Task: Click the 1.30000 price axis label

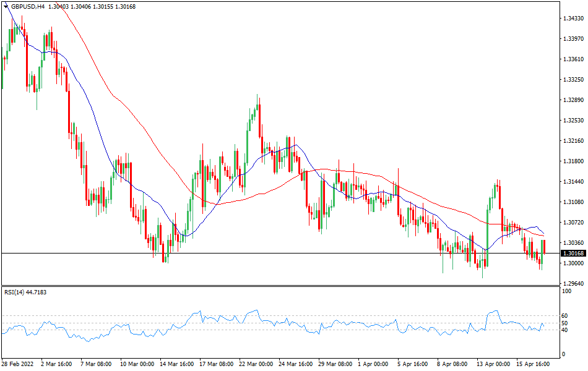Action: pyautogui.click(x=573, y=263)
